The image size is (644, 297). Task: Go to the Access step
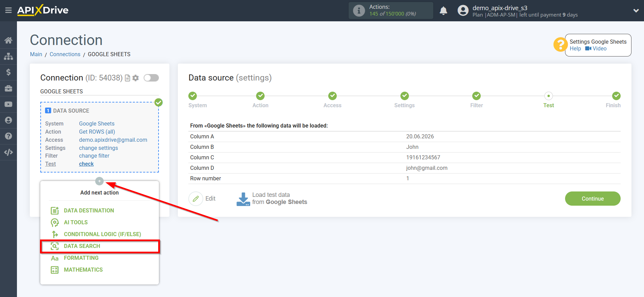[332, 96]
